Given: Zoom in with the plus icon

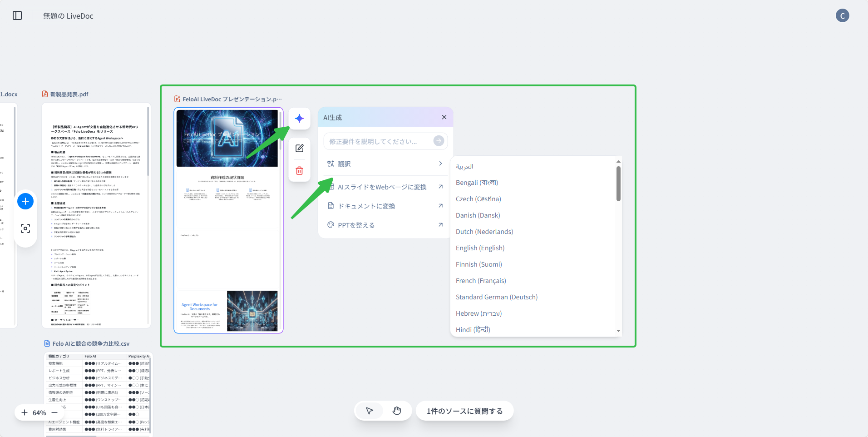Looking at the screenshot, I should click(25, 412).
